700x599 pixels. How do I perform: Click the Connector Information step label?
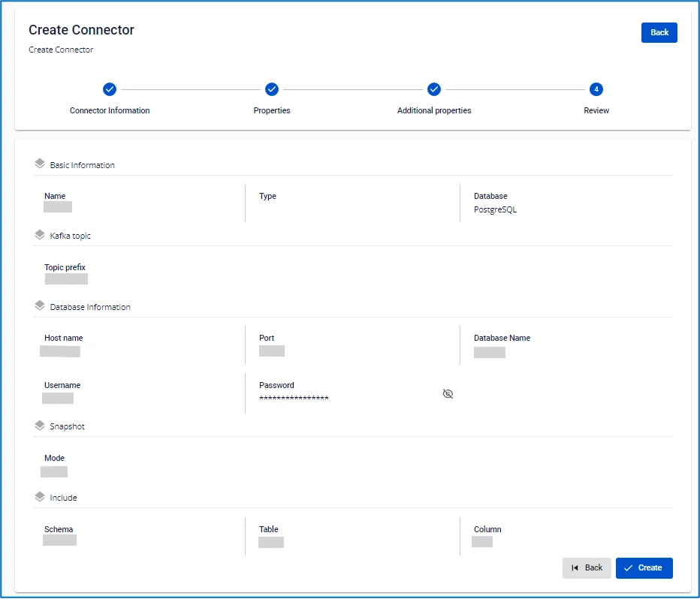[x=110, y=110]
